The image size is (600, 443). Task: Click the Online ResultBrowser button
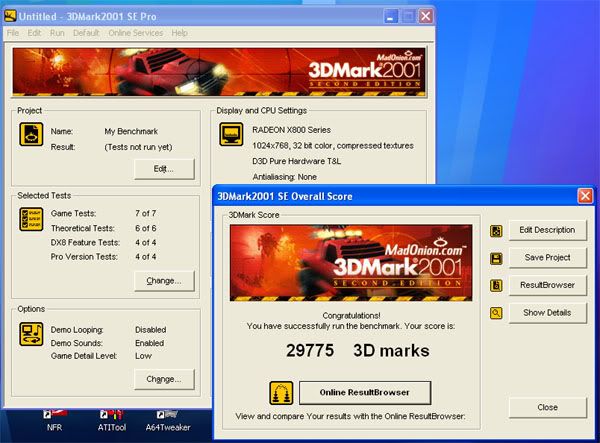click(x=365, y=393)
